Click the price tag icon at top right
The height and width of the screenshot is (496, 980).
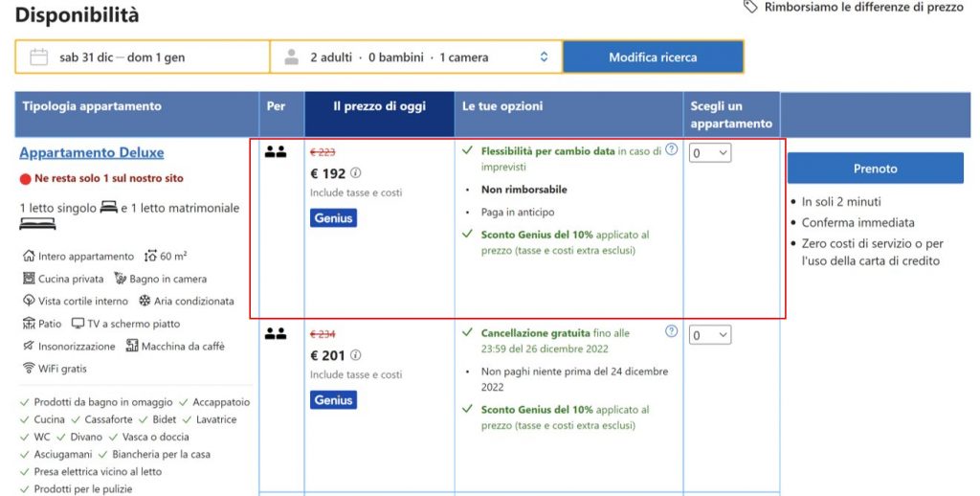click(x=751, y=8)
